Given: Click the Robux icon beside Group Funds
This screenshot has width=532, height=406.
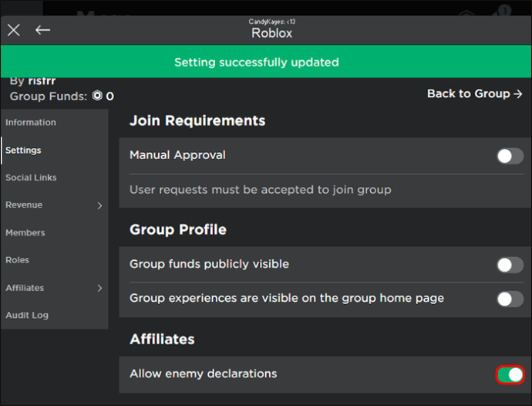Looking at the screenshot, I should 97,96.
